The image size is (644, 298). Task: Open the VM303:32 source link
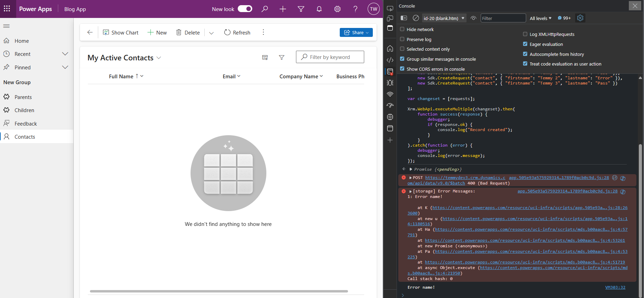(615, 287)
